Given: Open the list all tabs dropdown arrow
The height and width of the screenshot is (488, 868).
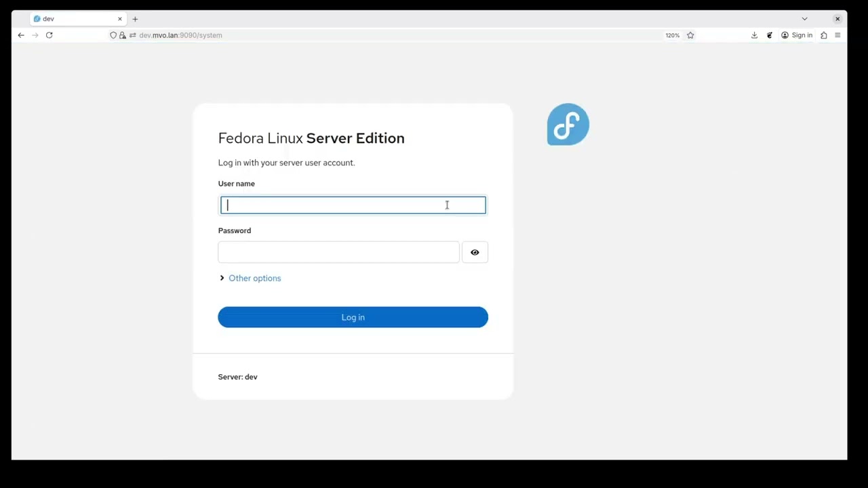Looking at the screenshot, I should 805,19.
